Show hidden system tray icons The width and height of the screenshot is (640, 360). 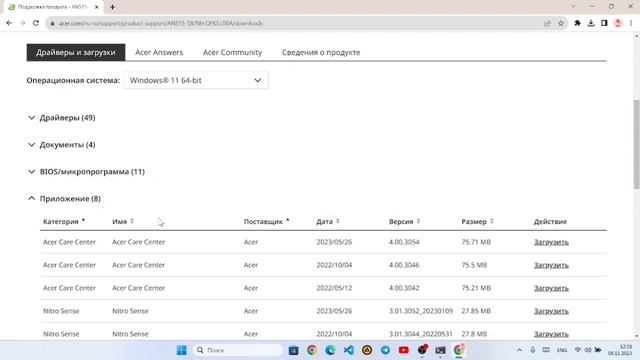pos(519,350)
